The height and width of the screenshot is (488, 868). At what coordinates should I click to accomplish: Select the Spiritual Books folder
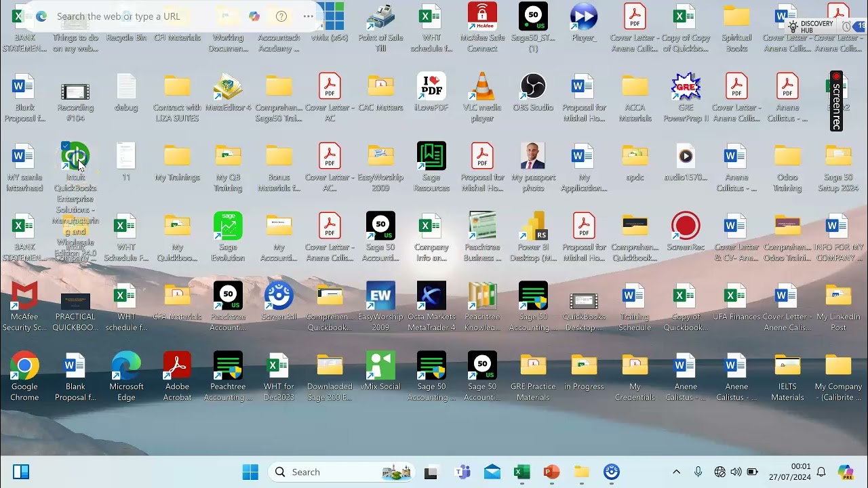(736, 28)
